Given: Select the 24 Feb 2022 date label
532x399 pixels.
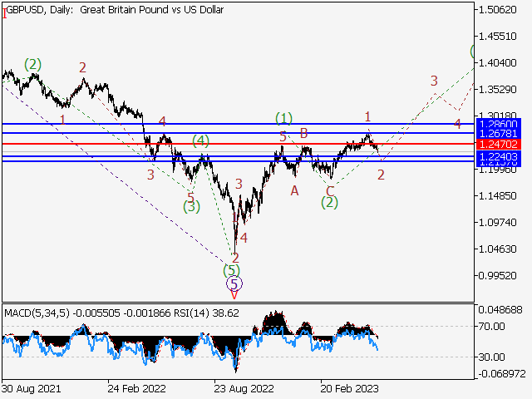Looking at the screenshot, I should (135, 387).
